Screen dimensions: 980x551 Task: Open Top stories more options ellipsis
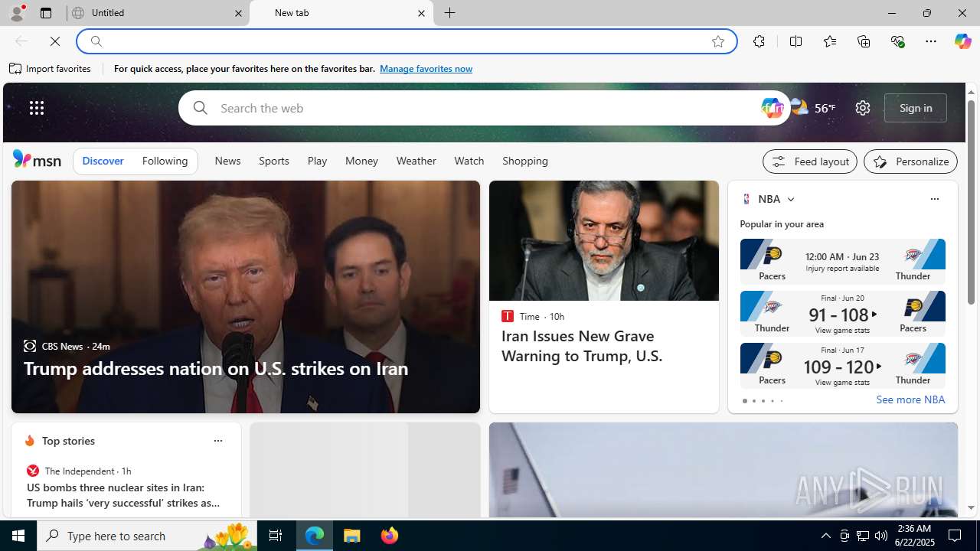[217, 441]
